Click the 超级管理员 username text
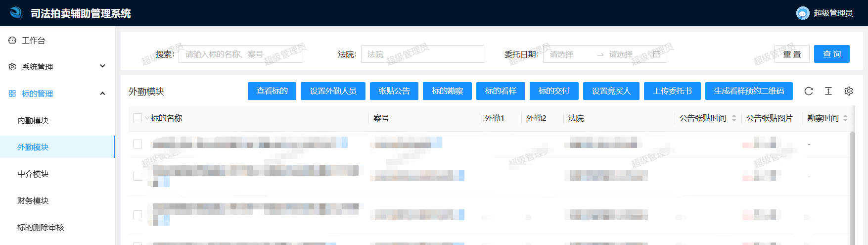The image size is (868, 245). coord(833,13)
